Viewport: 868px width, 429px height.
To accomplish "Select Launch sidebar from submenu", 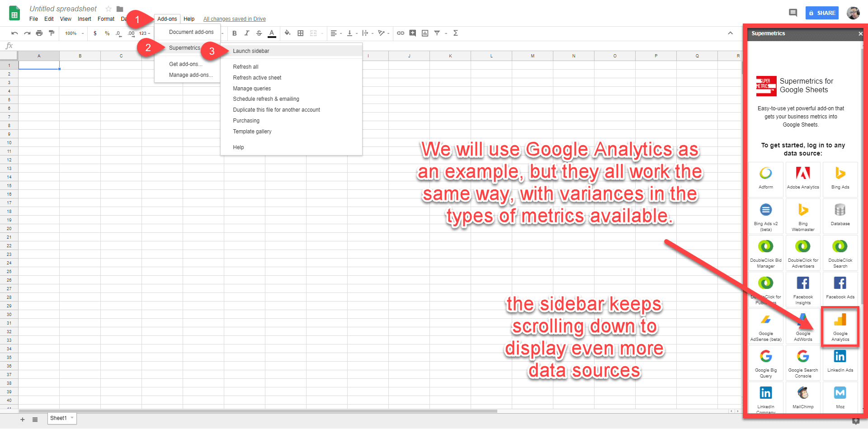I will pyautogui.click(x=291, y=51).
